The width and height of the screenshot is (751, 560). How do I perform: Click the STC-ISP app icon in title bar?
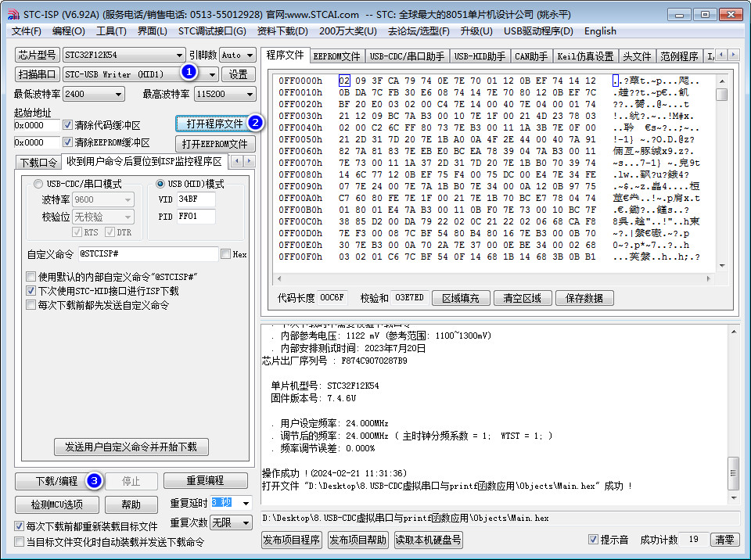[x=13, y=14]
